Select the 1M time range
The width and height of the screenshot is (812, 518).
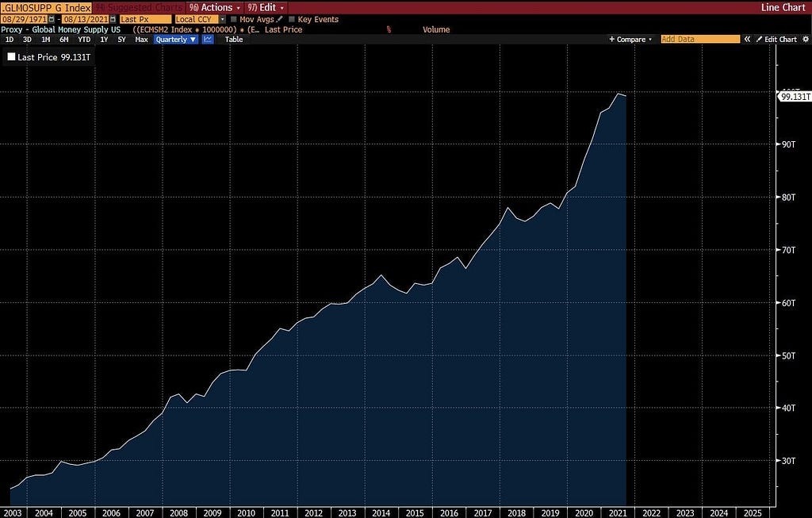45,40
